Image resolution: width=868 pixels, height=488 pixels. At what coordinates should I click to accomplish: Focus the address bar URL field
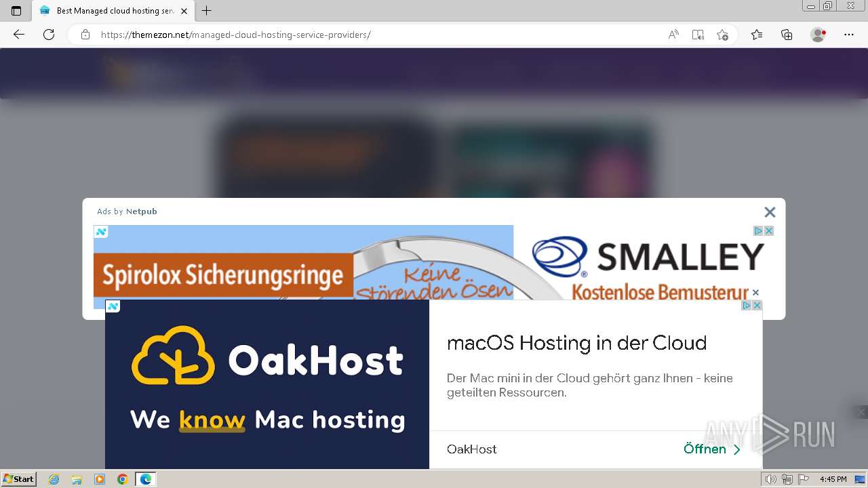click(x=380, y=35)
